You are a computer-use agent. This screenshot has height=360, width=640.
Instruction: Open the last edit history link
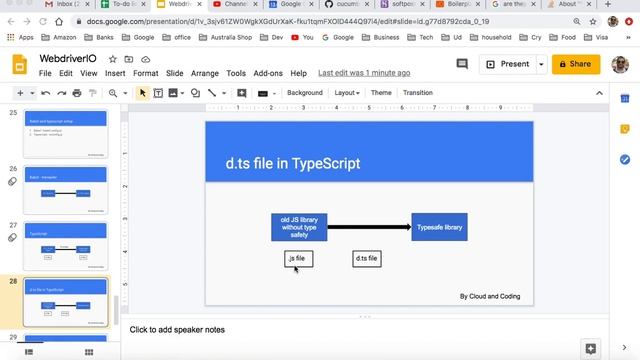pos(364,73)
